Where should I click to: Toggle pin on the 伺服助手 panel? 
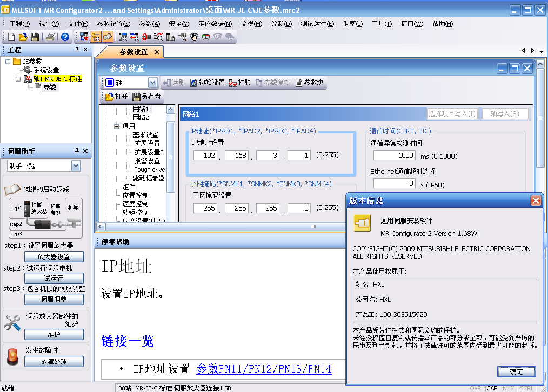pos(77,151)
